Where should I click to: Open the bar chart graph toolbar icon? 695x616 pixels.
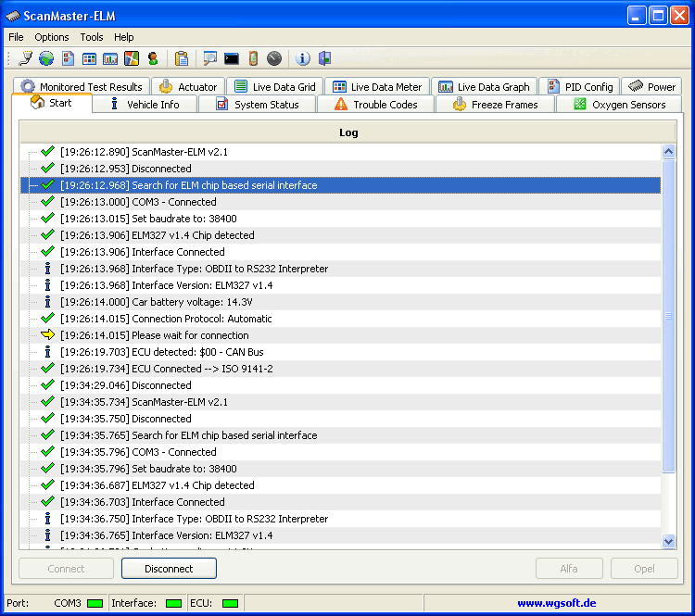pos(110,58)
